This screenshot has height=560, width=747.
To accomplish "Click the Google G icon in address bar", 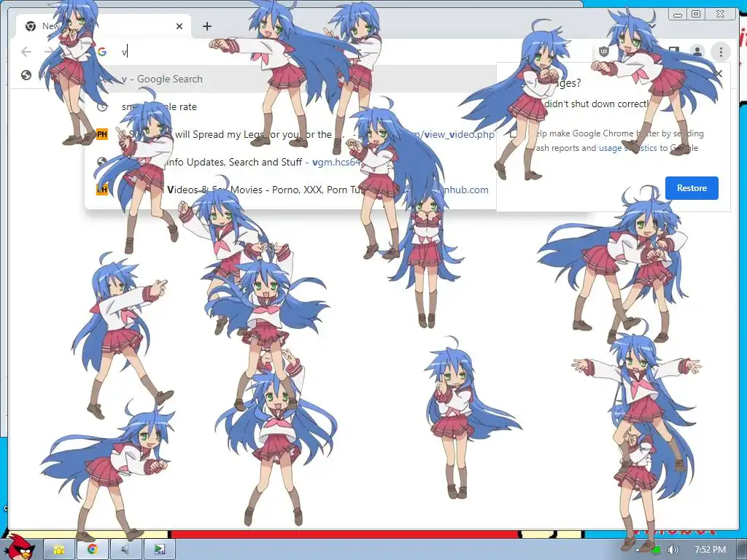I will pyautogui.click(x=102, y=52).
